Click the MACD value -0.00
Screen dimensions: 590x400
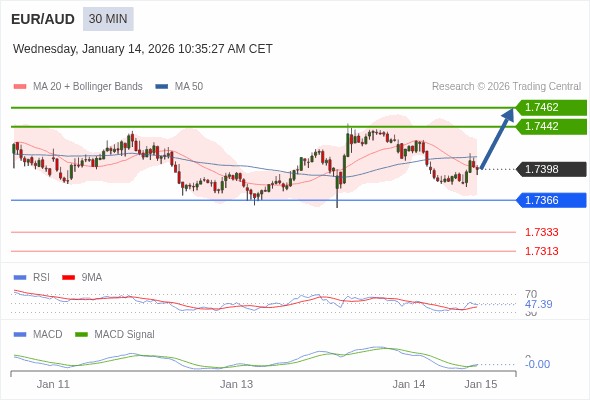pos(537,364)
